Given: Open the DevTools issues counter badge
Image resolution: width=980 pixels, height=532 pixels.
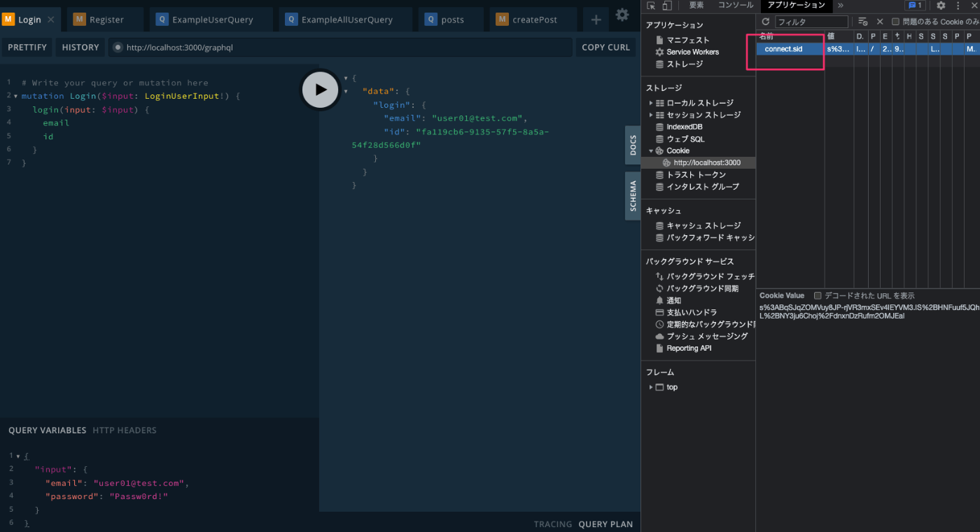Looking at the screenshot, I should coord(916,6).
